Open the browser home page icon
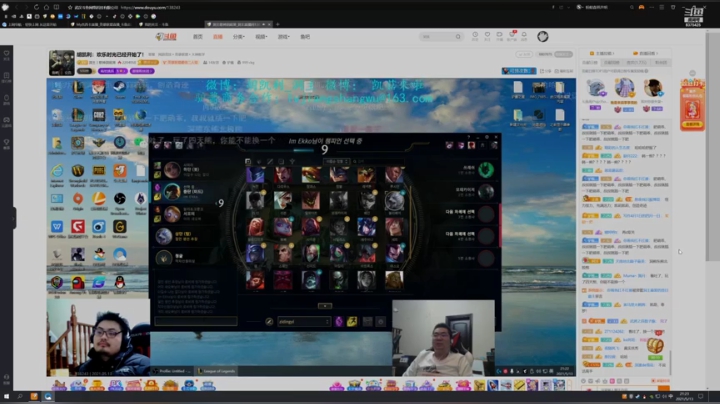The image size is (720, 404). (46, 7)
